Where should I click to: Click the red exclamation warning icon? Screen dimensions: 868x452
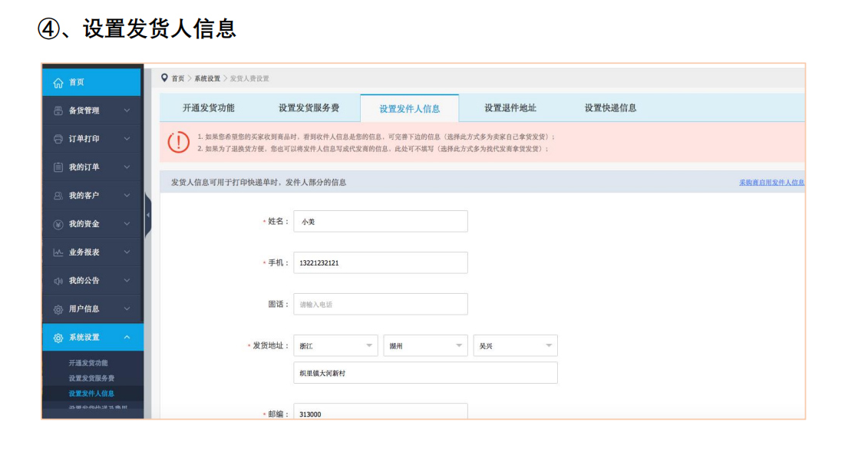pos(178,142)
